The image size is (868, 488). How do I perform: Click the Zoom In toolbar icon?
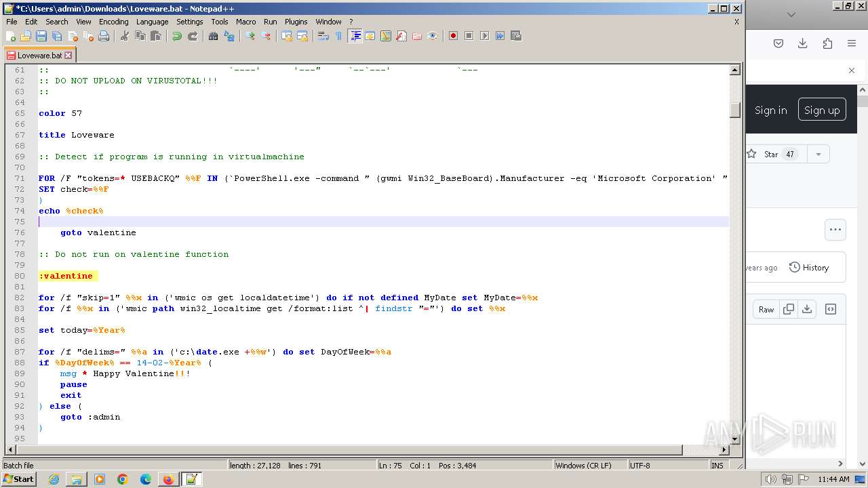pos(250,36)
